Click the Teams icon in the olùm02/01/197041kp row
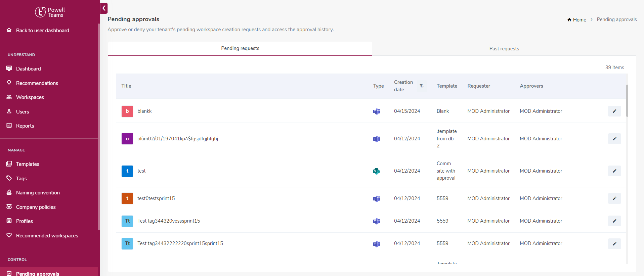The image size is (644, 276). pos(377,139)
